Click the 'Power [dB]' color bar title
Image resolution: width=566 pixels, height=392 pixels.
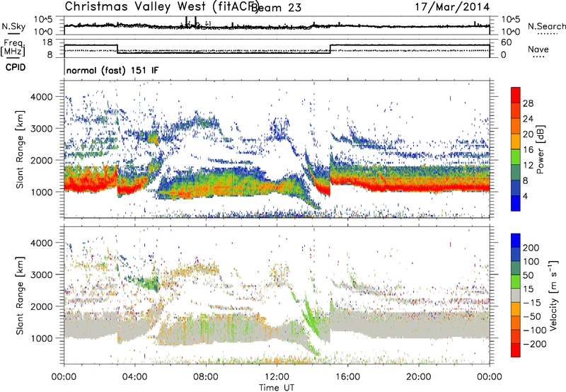tap(540, 149)
